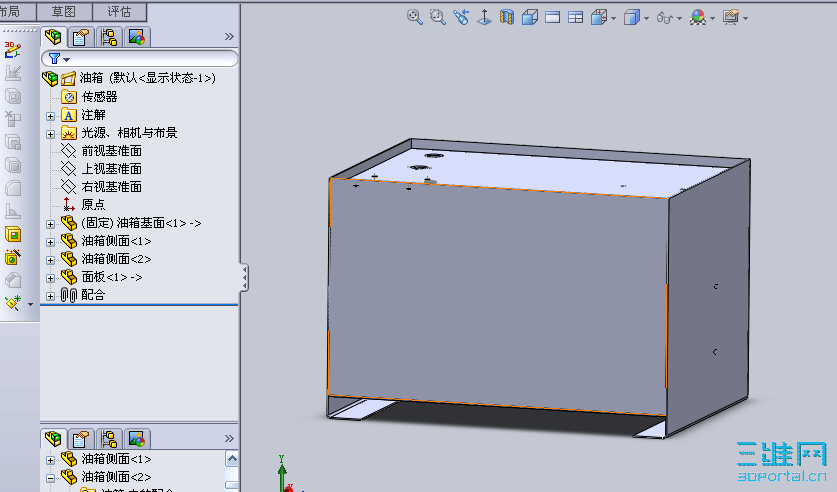Open the upper FeatureManager design tree tab
The height and width of the screenshot is (492, 837).
[x=53, y=37]
